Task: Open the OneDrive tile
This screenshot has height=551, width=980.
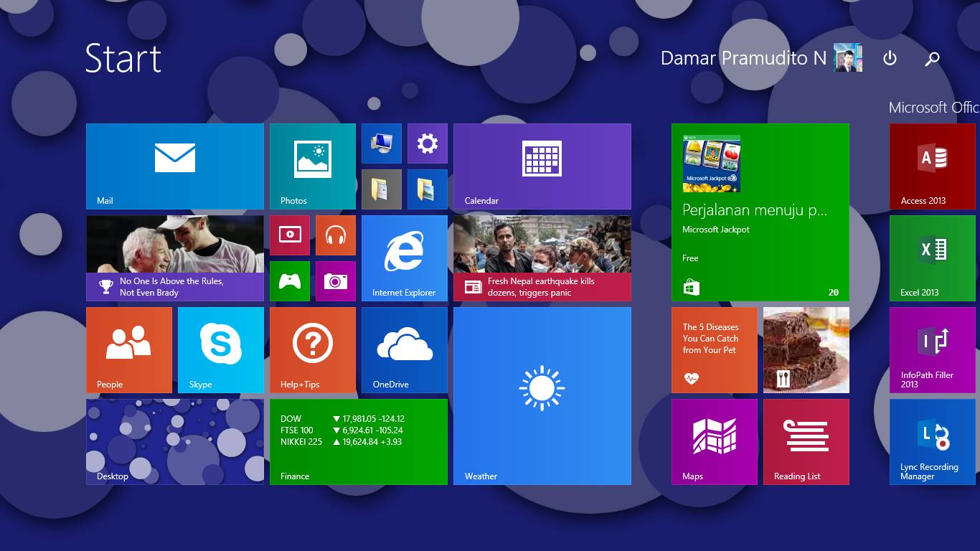Action: pos(405,350)
